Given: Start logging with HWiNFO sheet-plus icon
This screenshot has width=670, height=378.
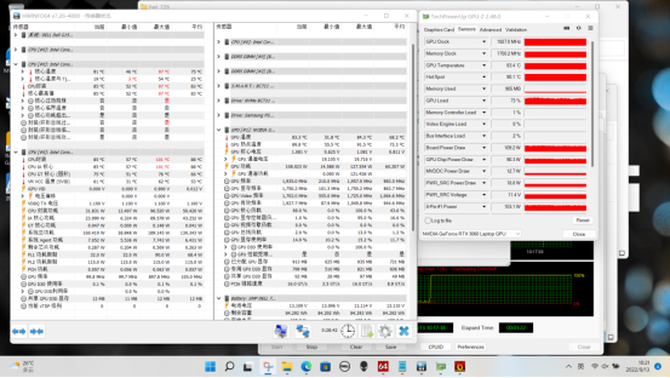Looking at the screenshot, I should pos(367,331).
